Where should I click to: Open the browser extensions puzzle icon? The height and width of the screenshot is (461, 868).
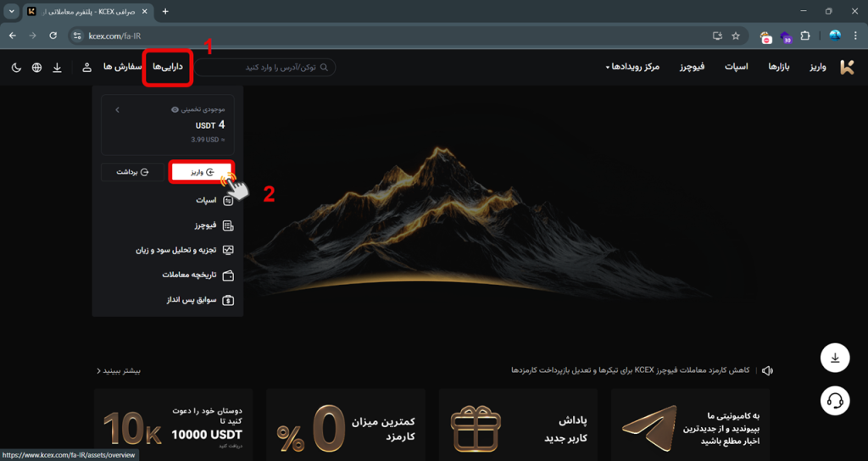pyautogui.click(x=805, y=36)
